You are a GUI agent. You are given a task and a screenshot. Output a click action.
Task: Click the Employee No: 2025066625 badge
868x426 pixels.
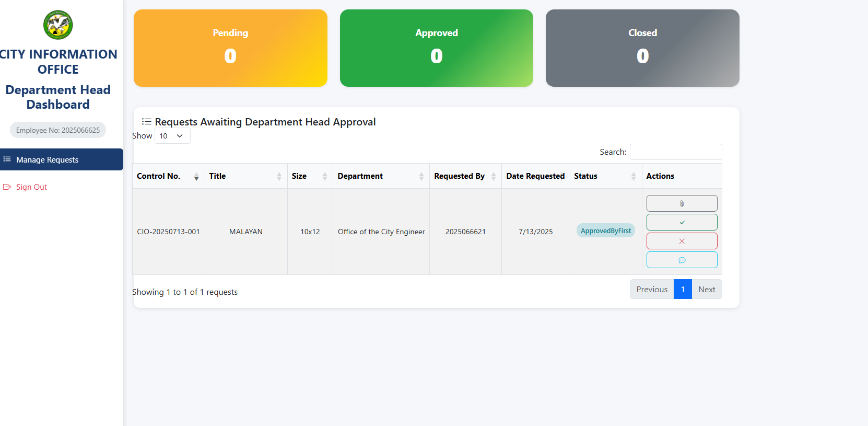[58, 130]
